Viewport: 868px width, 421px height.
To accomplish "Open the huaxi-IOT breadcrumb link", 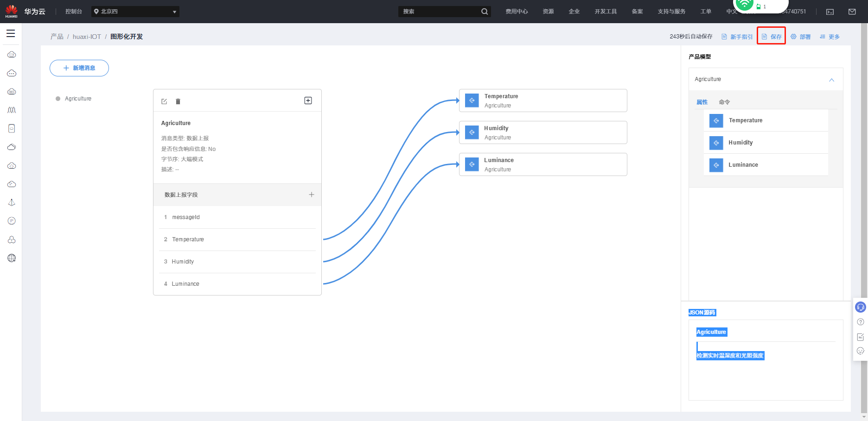I will click(x=87, y=37).
